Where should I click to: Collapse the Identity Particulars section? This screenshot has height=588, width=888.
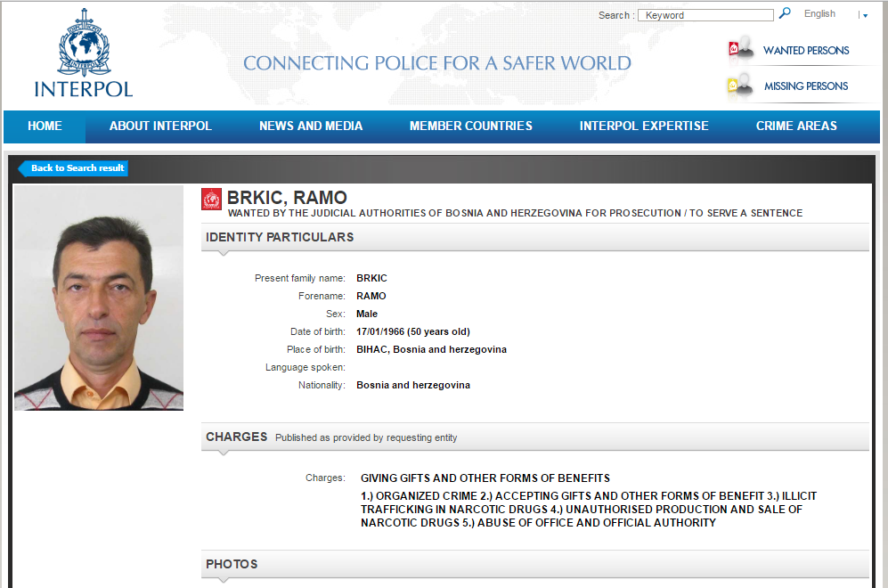534,238
